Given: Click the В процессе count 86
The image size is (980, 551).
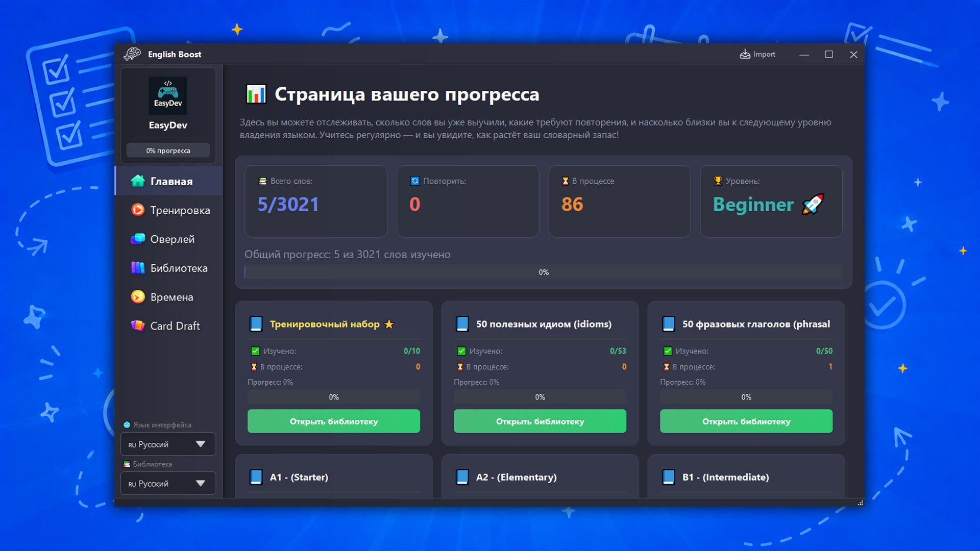Looking at the screenshot, I should pos(572,204).
